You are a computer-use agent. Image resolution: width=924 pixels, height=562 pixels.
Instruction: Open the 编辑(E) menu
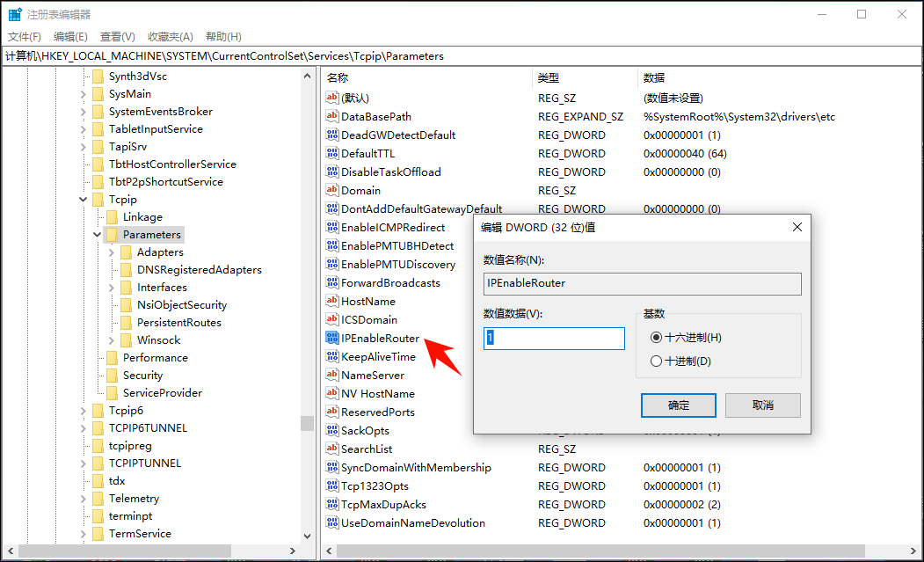click(x=70, y=37)
